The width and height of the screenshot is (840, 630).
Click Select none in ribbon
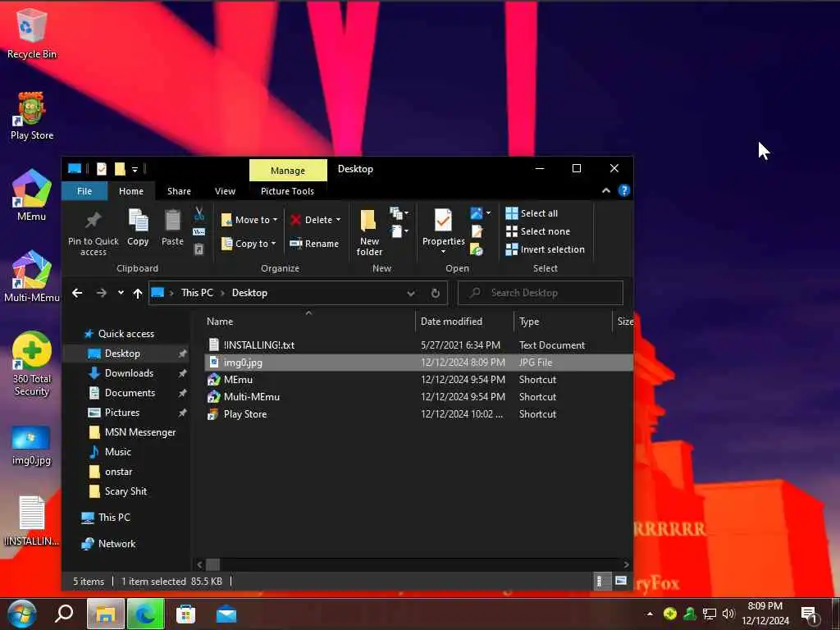click(538, 231)
